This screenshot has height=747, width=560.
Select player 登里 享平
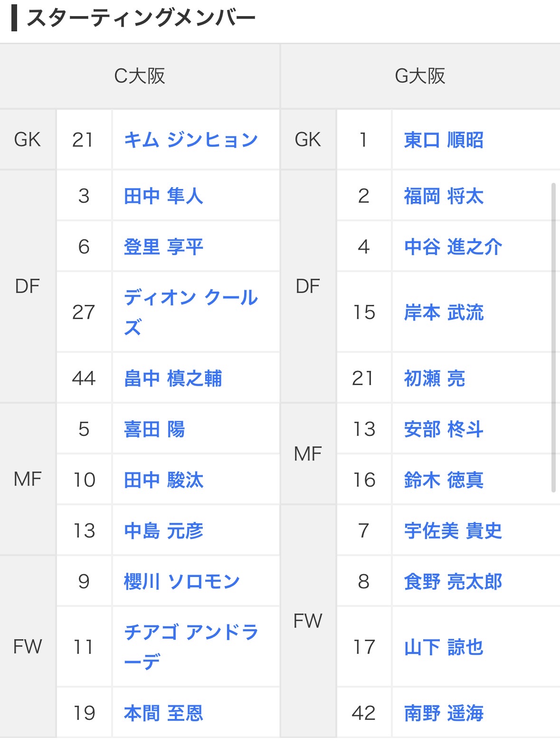point(163,247)
